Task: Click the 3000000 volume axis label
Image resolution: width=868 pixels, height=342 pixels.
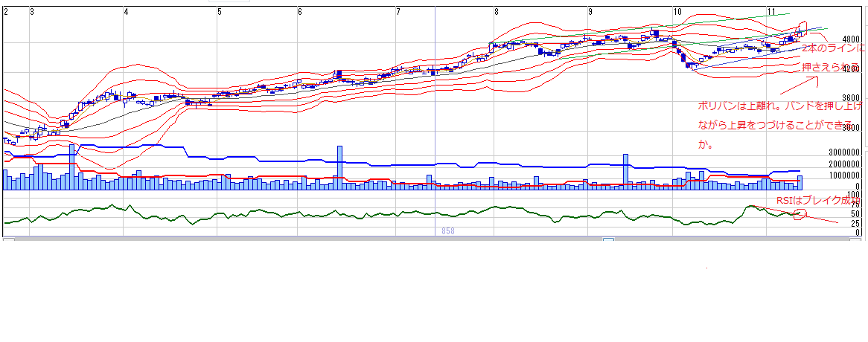Action: point(844,152)
